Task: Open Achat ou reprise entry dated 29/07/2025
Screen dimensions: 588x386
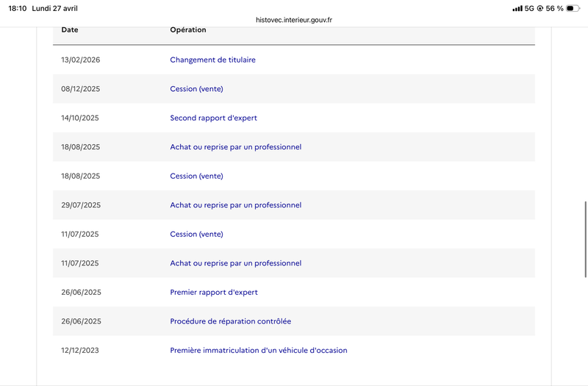Action: (x=235, y=205)
